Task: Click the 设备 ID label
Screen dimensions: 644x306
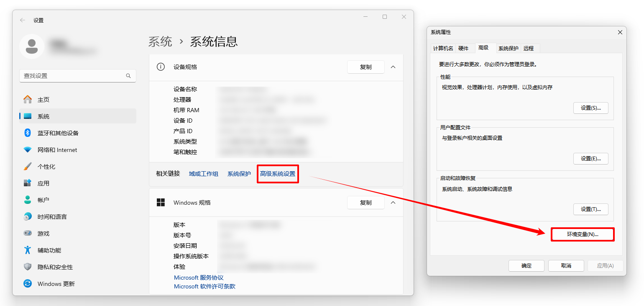Action: pos(183,121)
